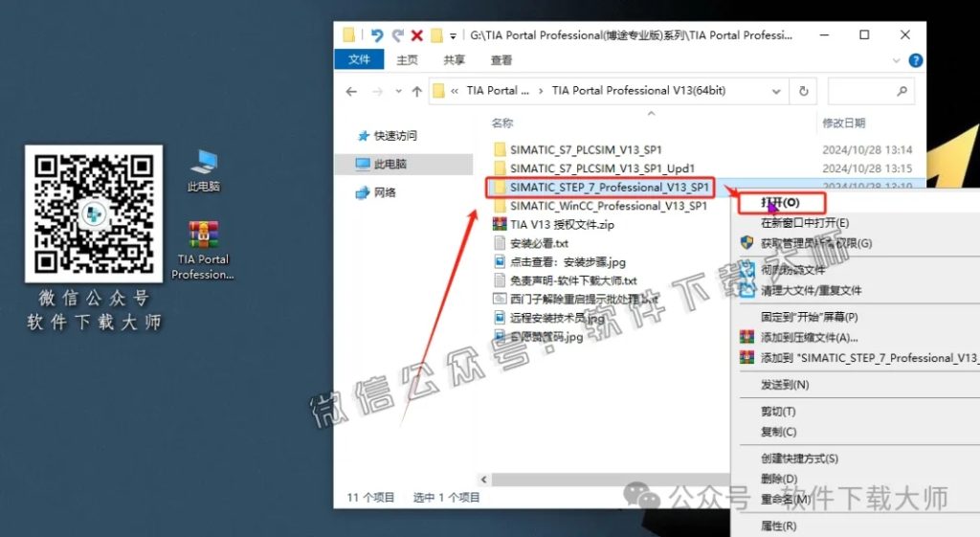Select 此电脑 desktop icon

[204, 170]
